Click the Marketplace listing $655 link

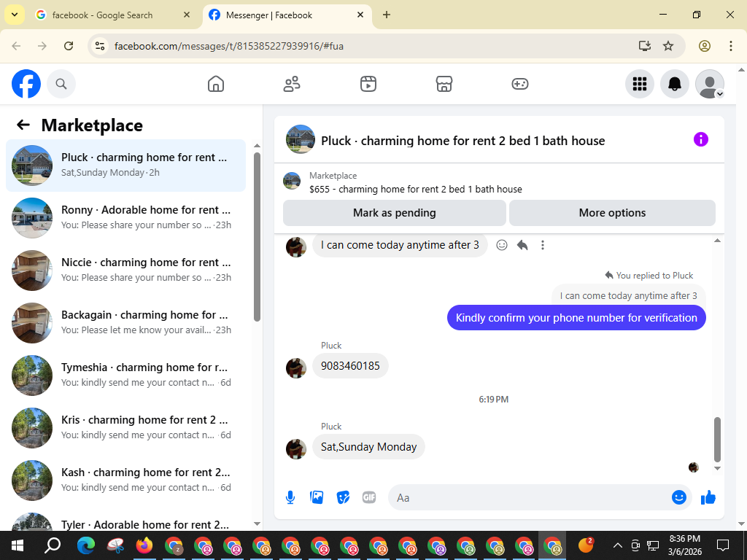415,189
